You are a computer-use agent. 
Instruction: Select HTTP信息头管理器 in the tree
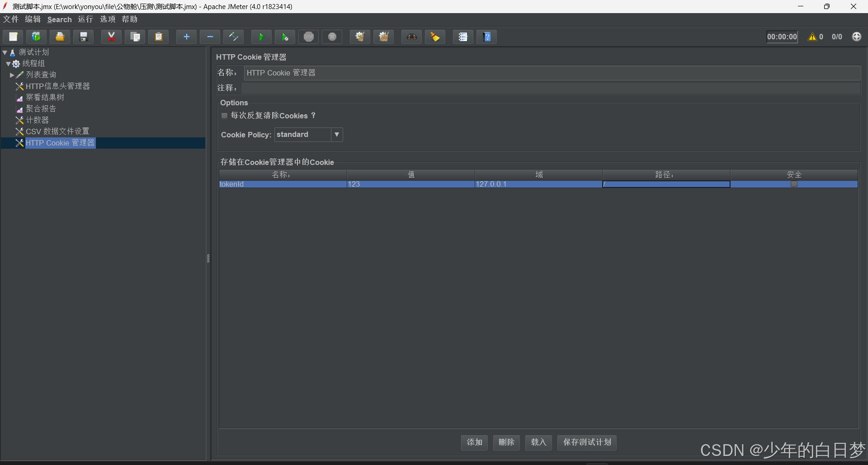coord(57,86)
